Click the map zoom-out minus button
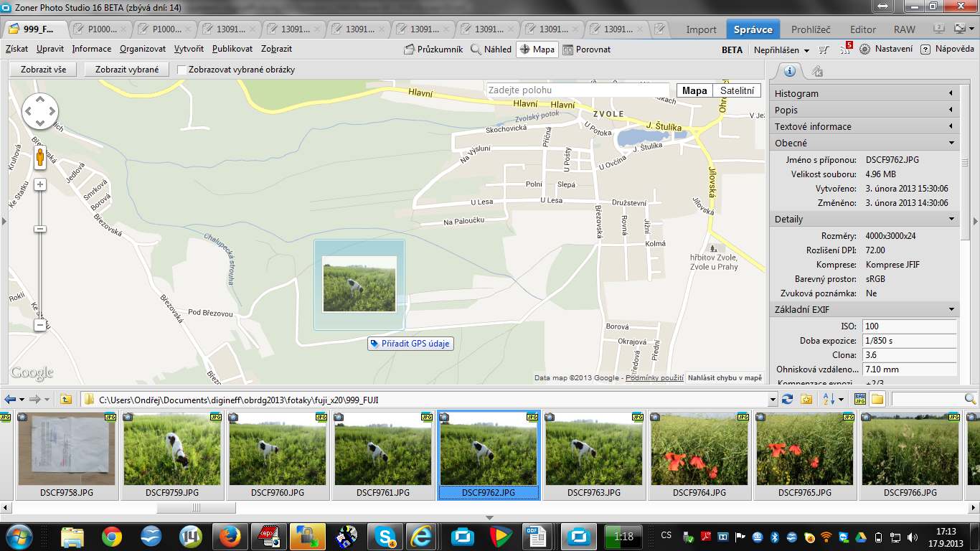Screen dimensions: 980x551 point(40,325)
